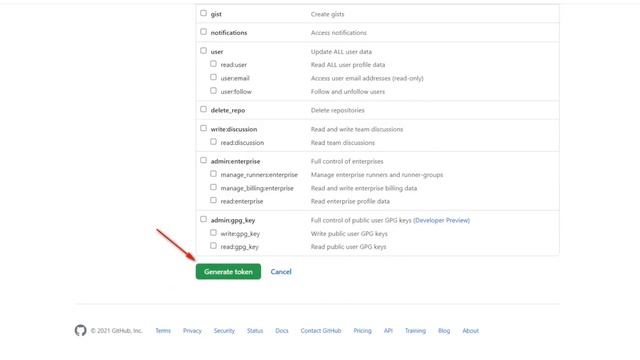This screenshot has width=640, height=360.
Task: Click 'Access notifications' description
Action: click(339, 33)
